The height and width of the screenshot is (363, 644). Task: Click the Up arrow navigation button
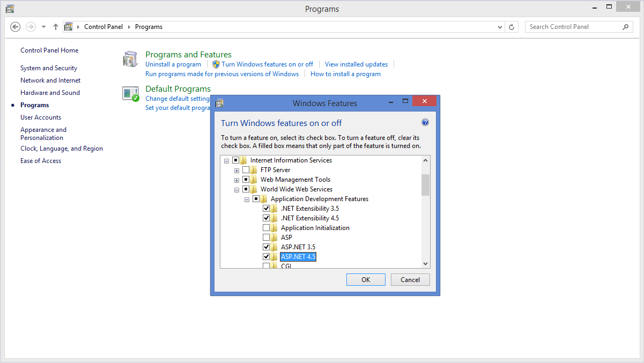pos(56,27)
